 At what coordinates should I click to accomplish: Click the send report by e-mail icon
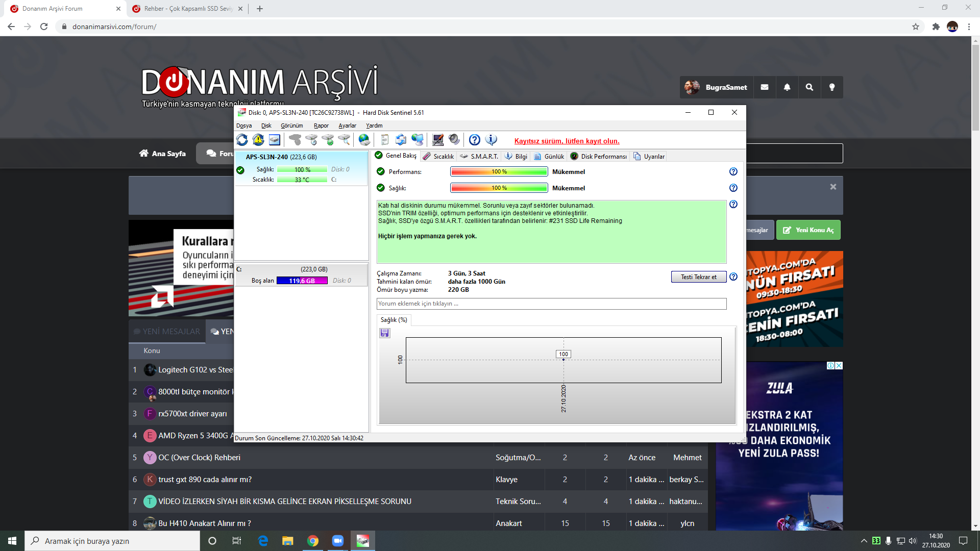[x=401, y=140]
